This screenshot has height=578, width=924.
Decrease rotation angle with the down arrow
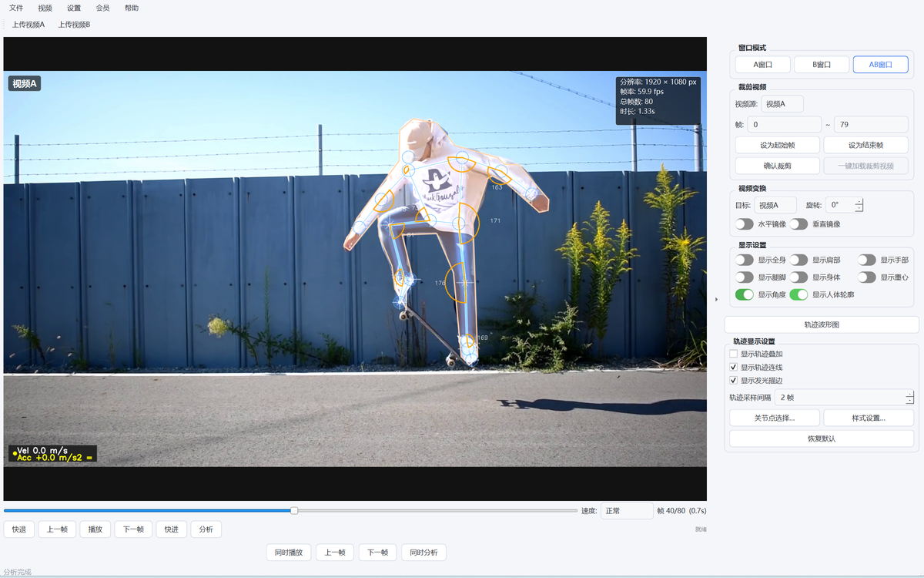(x=859, y=209)
